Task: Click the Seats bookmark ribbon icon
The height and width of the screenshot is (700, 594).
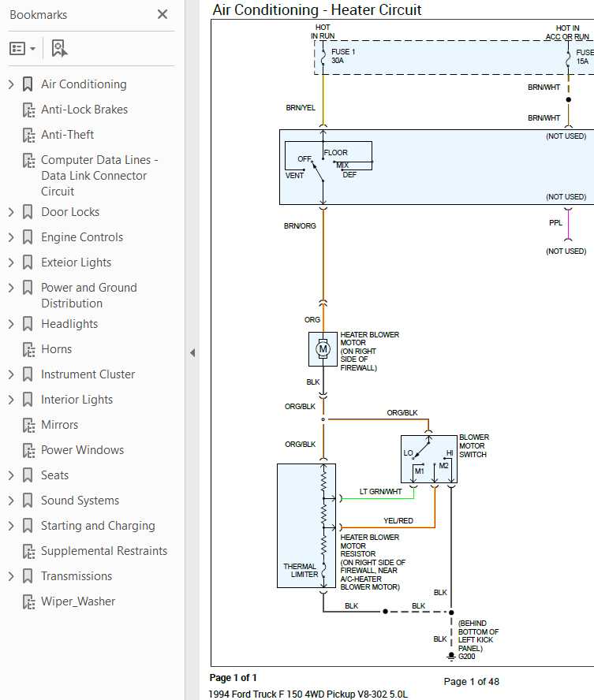Action: [28, 475]
